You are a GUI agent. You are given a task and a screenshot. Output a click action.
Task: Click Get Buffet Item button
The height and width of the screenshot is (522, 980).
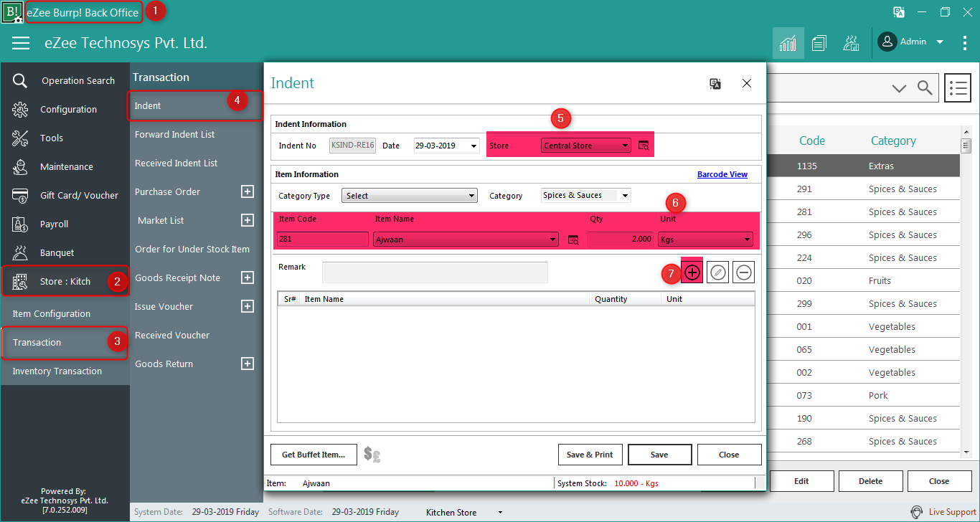pyautogui.click(x=314, y=455)
